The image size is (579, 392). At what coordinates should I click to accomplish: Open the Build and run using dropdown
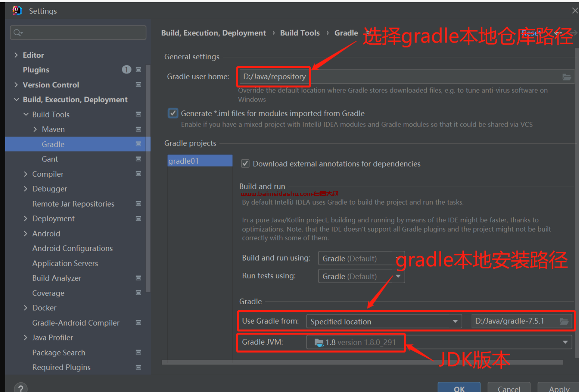(362, 258)
